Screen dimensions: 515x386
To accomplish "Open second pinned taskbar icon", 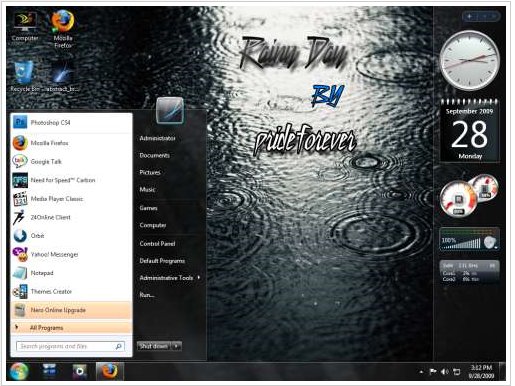I will pyautogui.click(x=49, y=371).
